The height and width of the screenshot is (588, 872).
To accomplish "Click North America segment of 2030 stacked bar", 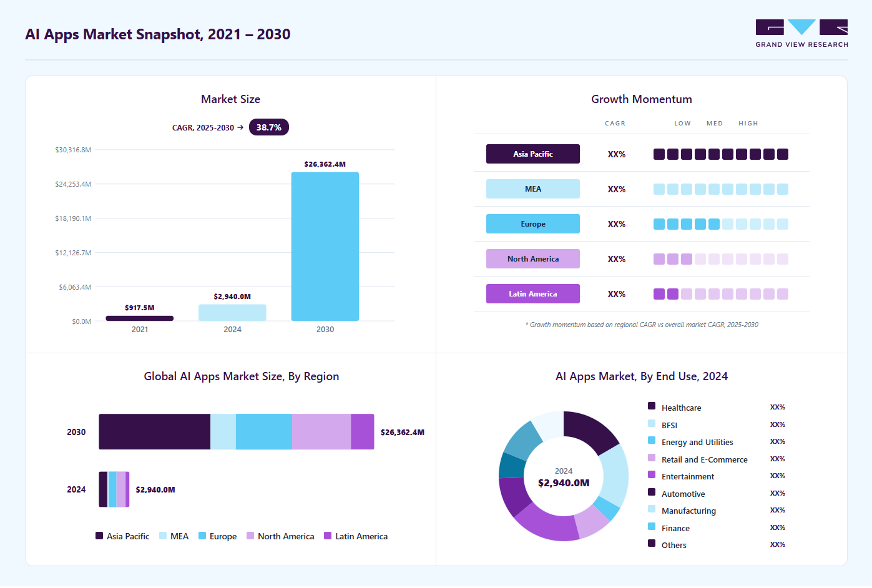I will [321, 432].
